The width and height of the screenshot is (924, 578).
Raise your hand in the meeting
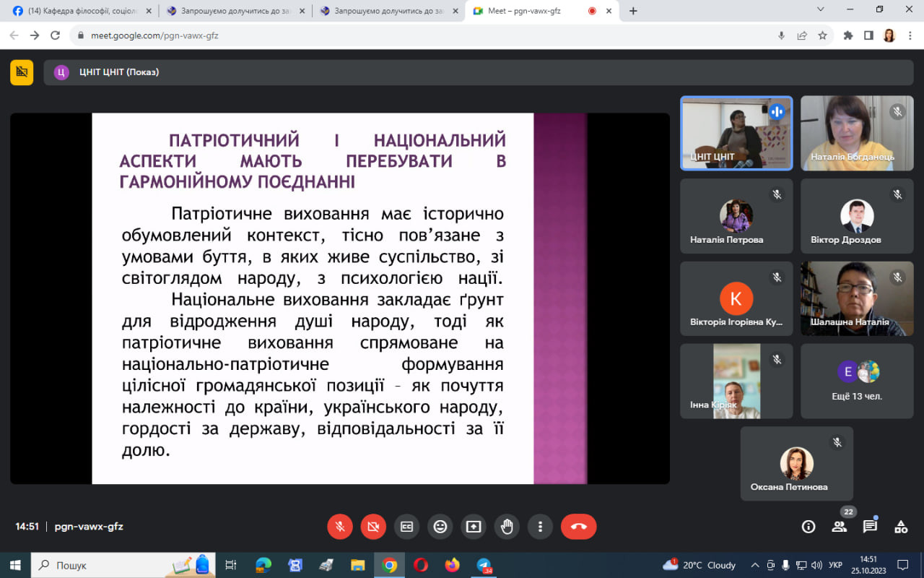click(507, 527)
